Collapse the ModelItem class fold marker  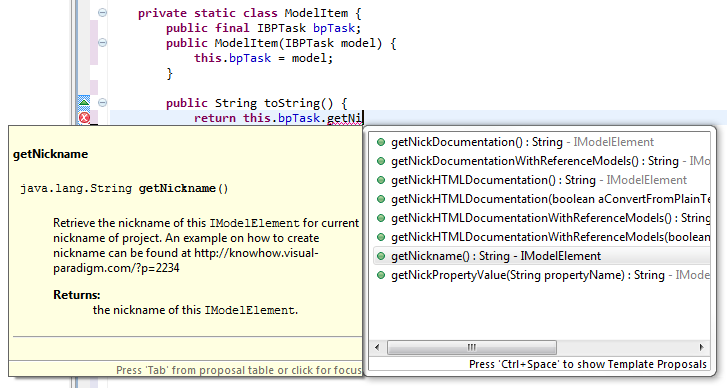click(x=102, y=13)
